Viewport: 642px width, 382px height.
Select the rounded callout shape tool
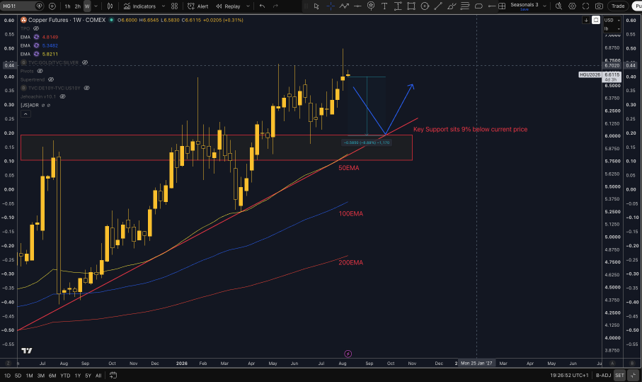(478, 6)
